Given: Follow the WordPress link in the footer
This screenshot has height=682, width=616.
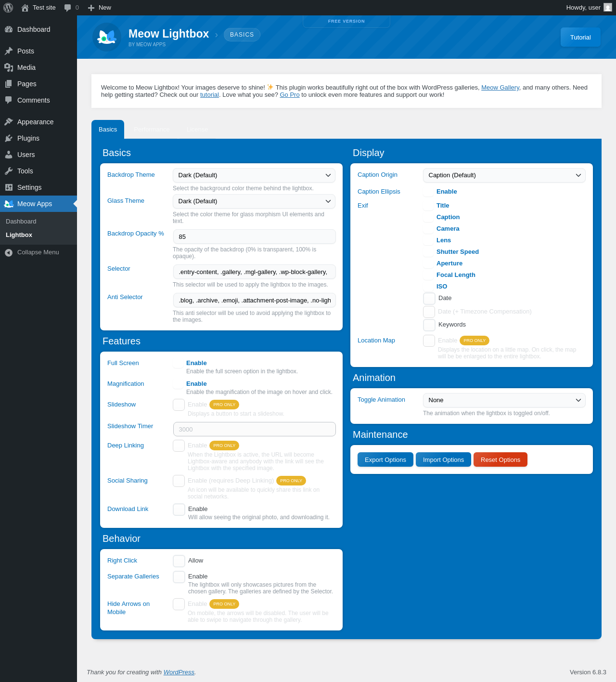Looking at the screenshot, I should (179, 672).
